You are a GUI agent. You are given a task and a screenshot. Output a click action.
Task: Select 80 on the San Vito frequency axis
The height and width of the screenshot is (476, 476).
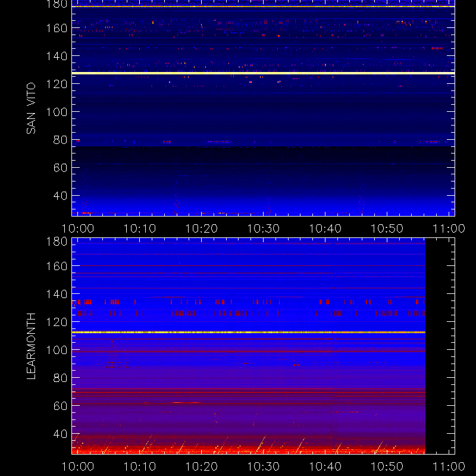click(60, 140)
